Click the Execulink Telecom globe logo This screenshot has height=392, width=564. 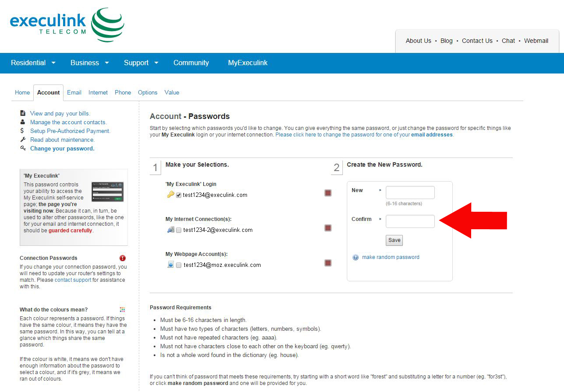107,24
